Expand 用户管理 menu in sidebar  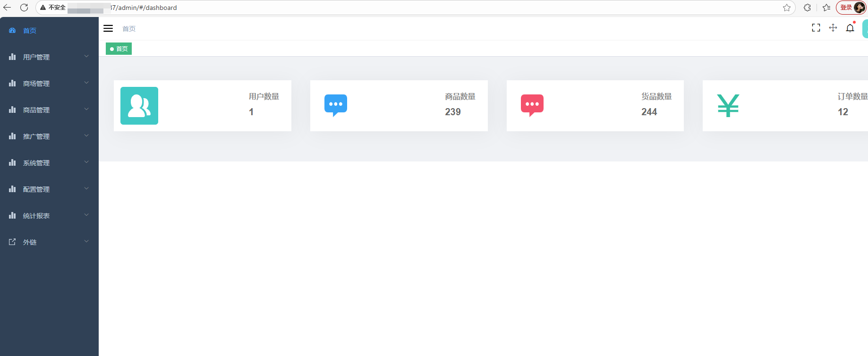point(49,57)
